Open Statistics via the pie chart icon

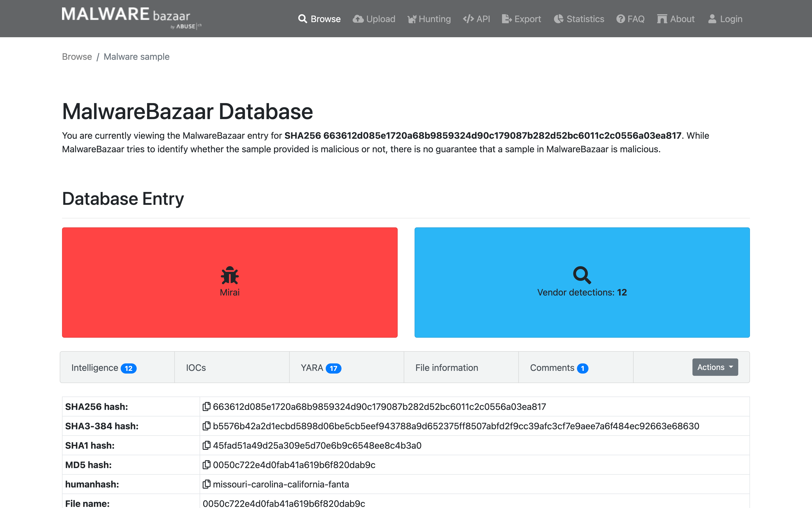[x=559, y=19]
